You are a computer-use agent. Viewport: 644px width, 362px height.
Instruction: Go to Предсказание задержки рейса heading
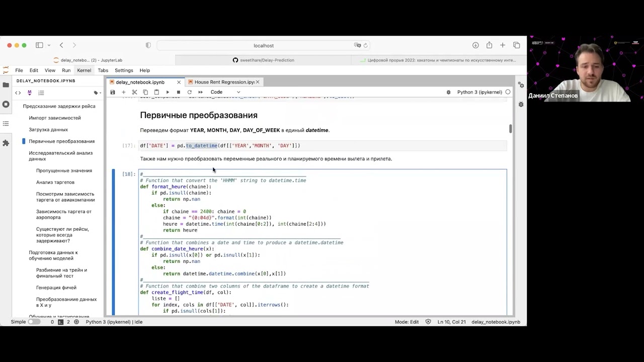59,106
